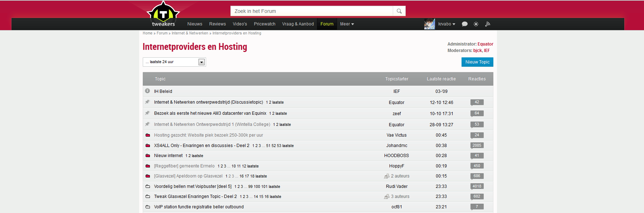Jump to laatste of Nieuw internet topic
The image size is (644, 213).
[197, 156]
